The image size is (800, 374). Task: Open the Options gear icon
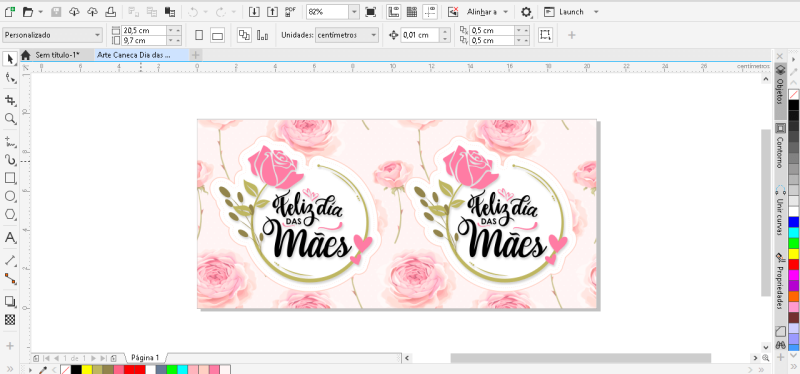click(x=526, y=12)
